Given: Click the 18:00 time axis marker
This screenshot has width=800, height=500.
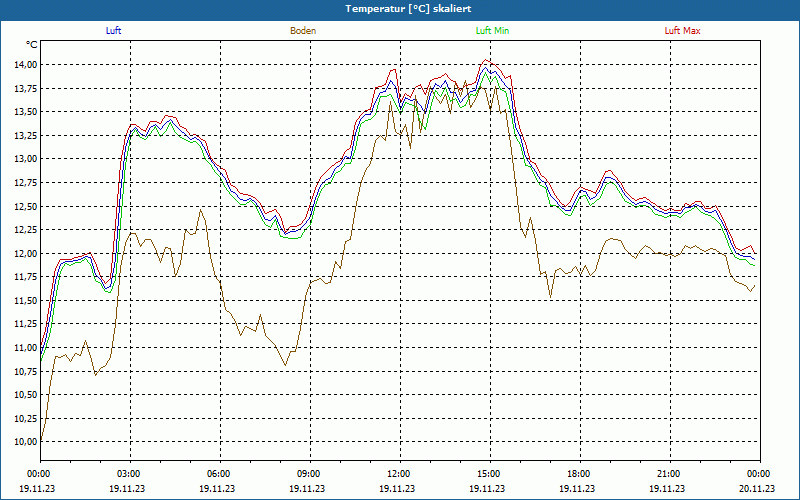Looking at the screenshot, I should (x=579, y=474).
